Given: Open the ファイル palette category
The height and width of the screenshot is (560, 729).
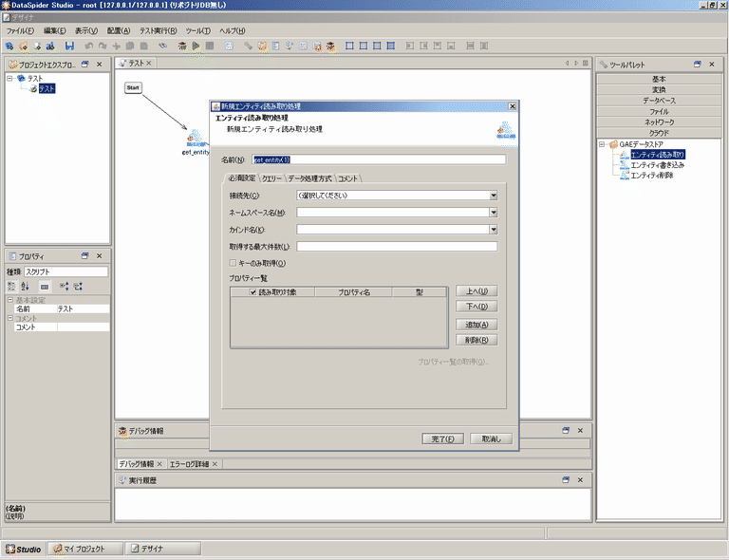Looking at the screenshot, I should point(659,111).
